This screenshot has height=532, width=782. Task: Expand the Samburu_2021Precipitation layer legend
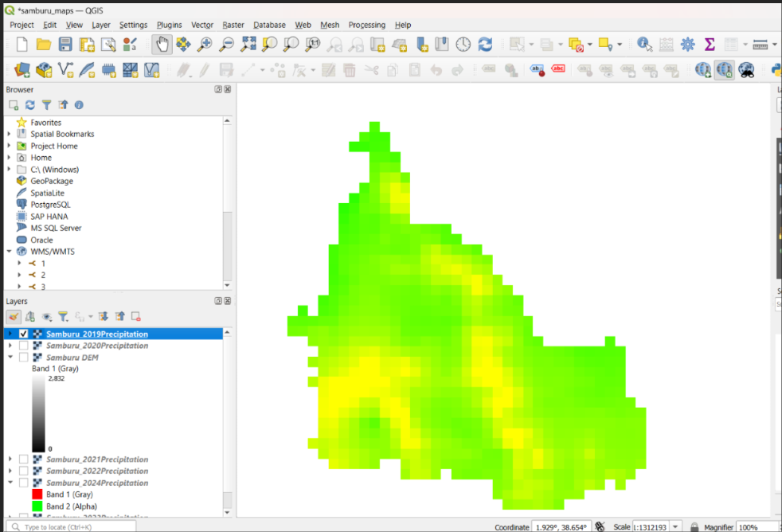(10, 459)
